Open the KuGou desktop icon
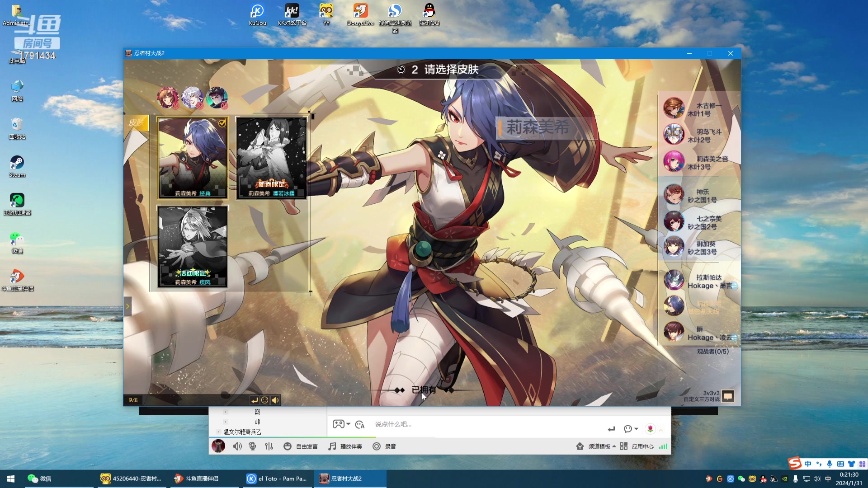The height and width of the screenshot is (488, 868). pos(257,14)
